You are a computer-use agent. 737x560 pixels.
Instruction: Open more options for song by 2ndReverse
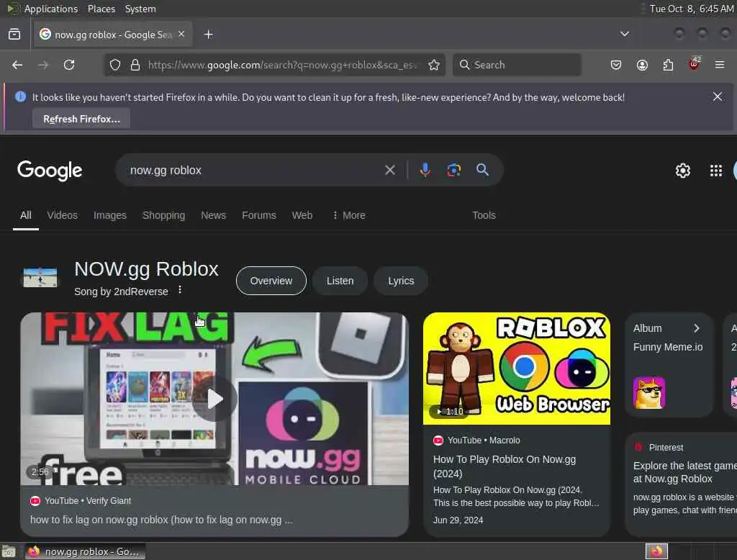click(180, 290)
